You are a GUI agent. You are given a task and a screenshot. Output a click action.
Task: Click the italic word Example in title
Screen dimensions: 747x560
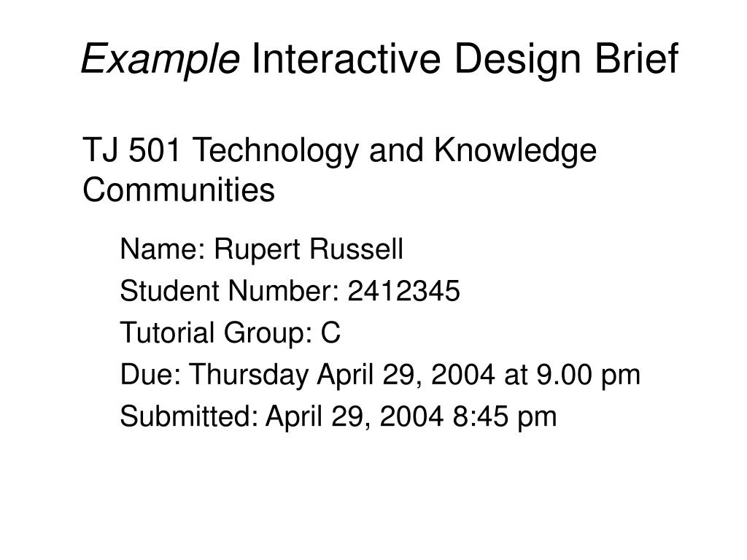click(160, 60)
